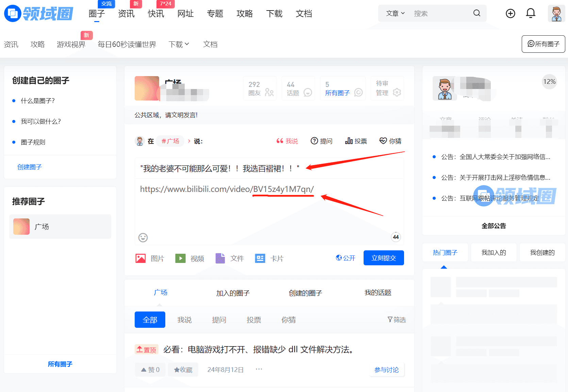This screenshot has height=392, width=568.
Task: Click the plus circle create icon
Action: [510, 14]
